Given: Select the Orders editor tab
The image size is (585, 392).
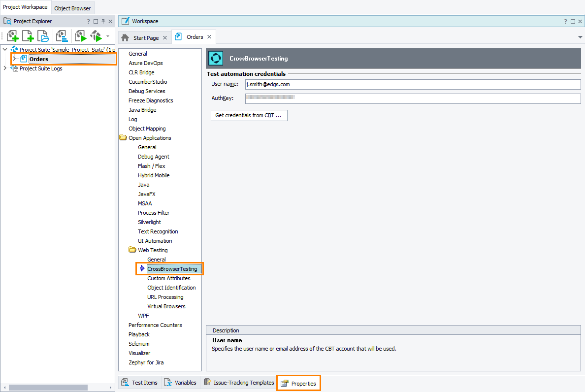Looking at the screenshot, I should (x=194, y=36).
